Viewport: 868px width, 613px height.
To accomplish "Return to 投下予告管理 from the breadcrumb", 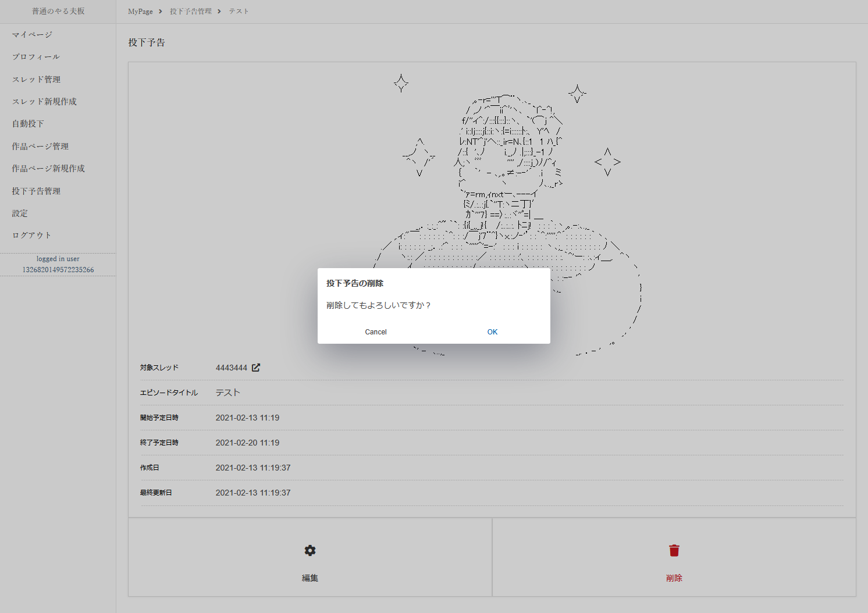I will coord(190,10).
